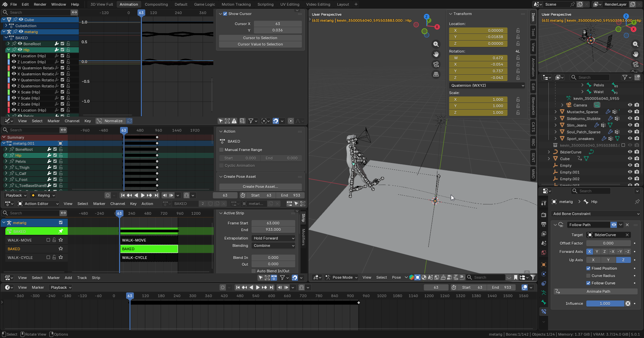
Task: Switch to the UV Editing workspace tab
Action: click(289, 4)
